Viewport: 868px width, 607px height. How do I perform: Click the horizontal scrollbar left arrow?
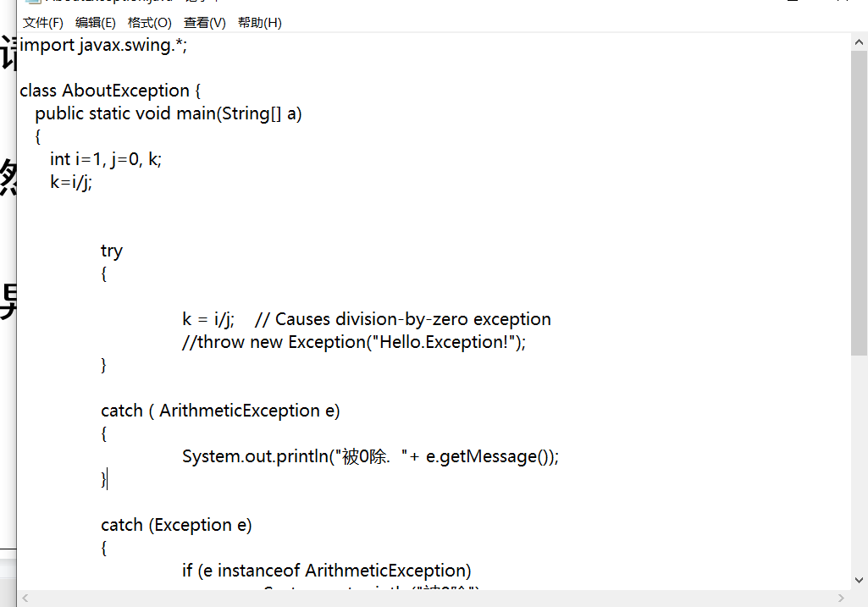(x=25, y=599)
